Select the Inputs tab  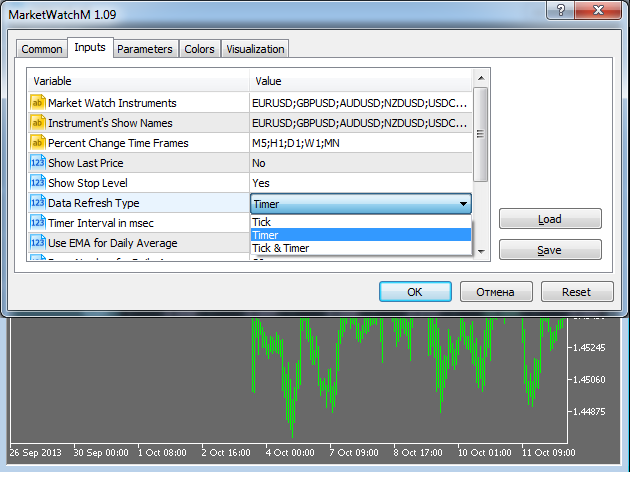click(90, 47)
